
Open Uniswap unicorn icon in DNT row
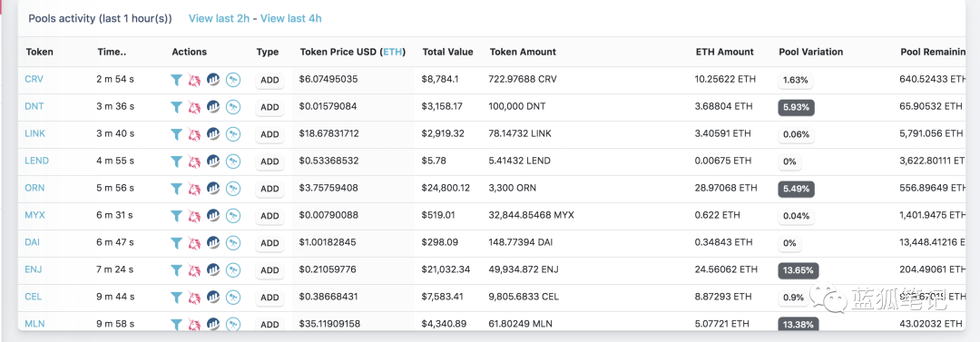click(194, 107)
